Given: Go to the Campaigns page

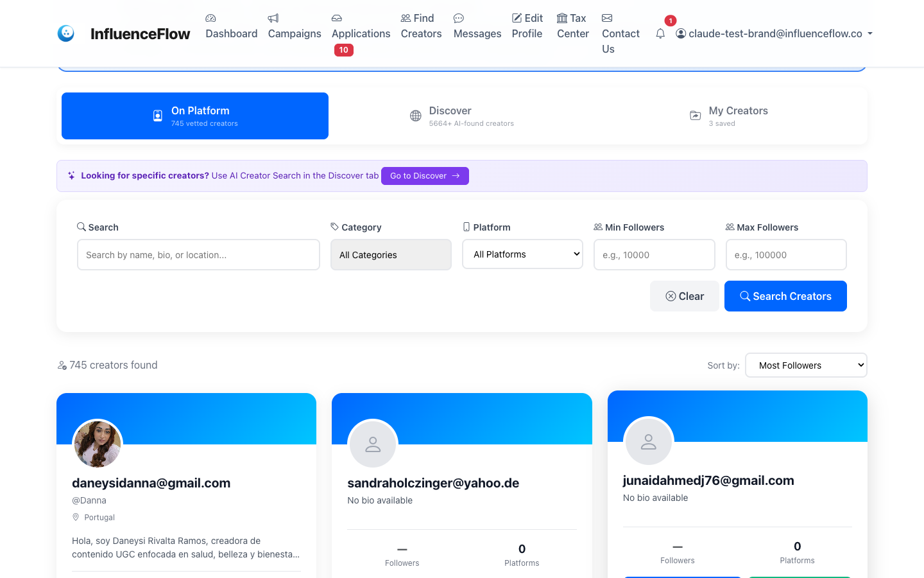Looking at the screenshot, I should (295, 26).
